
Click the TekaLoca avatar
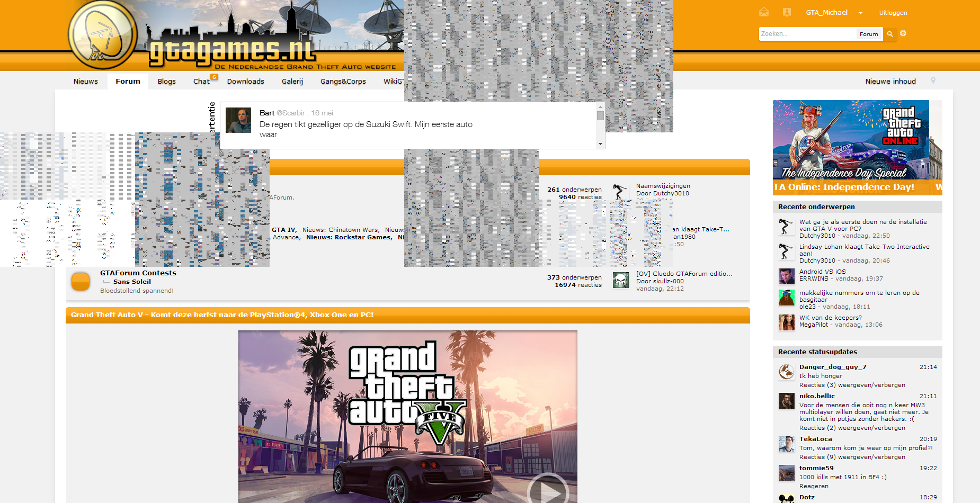point(786,444)
